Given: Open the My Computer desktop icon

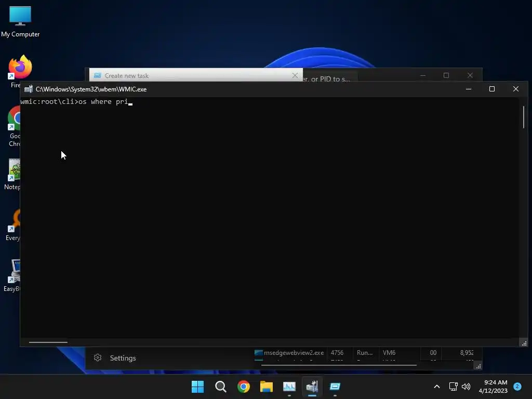Looking at the screenshot, I should (x=20, y=21).
